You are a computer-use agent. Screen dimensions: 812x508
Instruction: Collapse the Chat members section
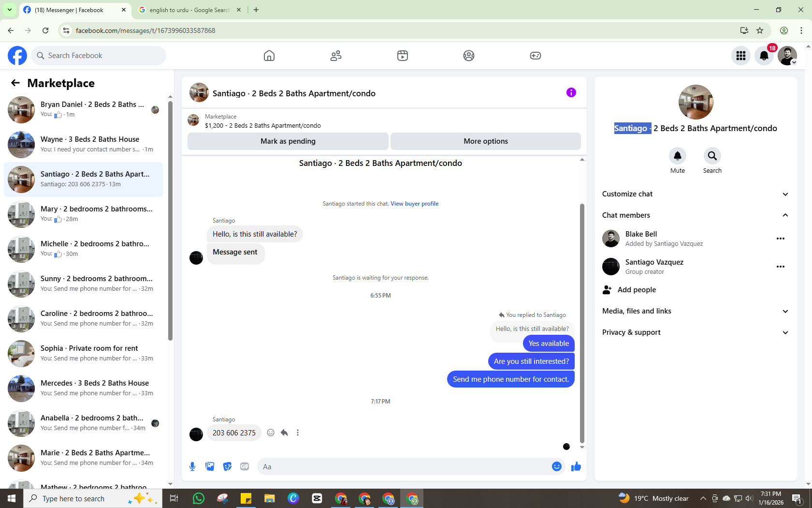tap(696, 215)
